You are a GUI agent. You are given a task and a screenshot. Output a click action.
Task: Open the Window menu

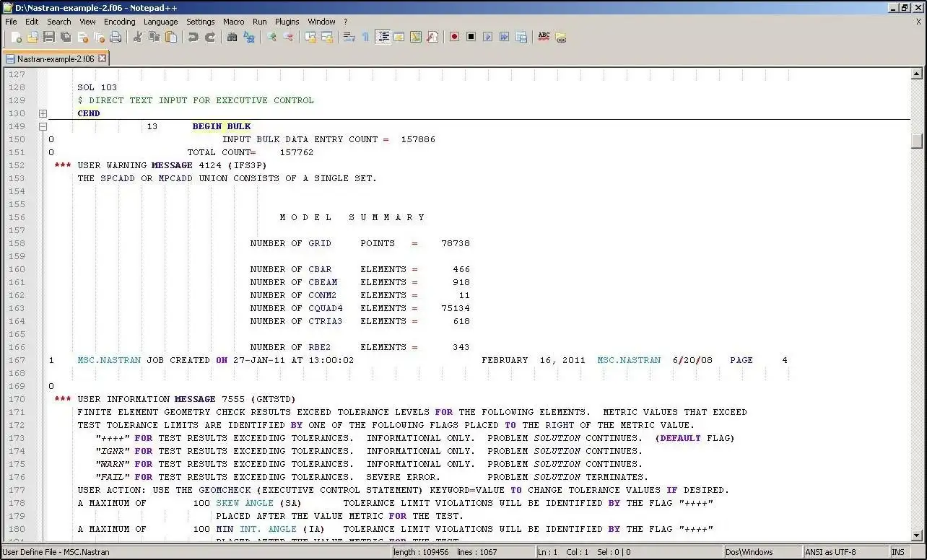(321, 22)
